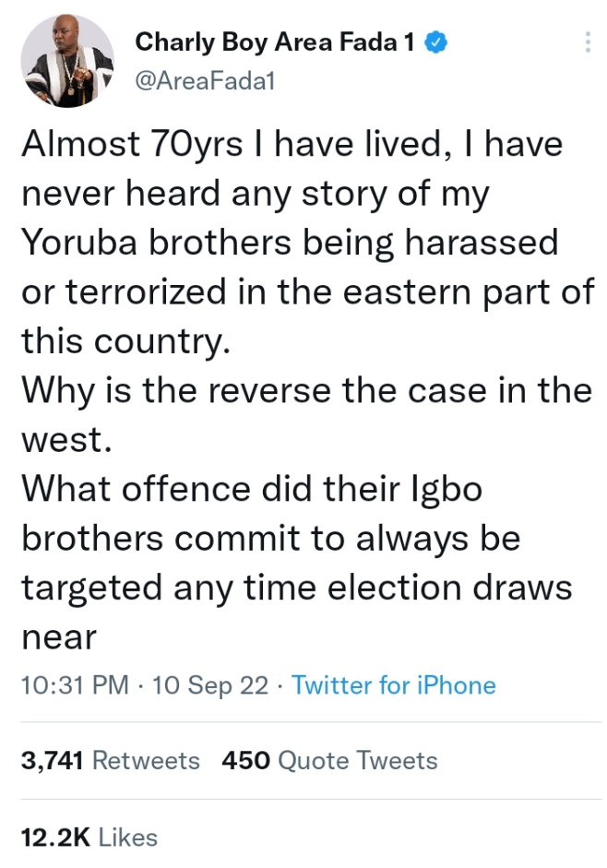
Task: Open the Twitter for iPhone source link
Action: [394, 685]
